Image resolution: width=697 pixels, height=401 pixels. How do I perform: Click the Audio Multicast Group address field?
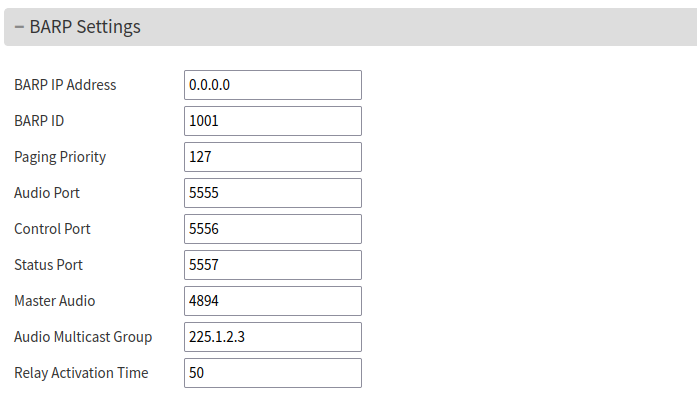[x=272, y=337]
